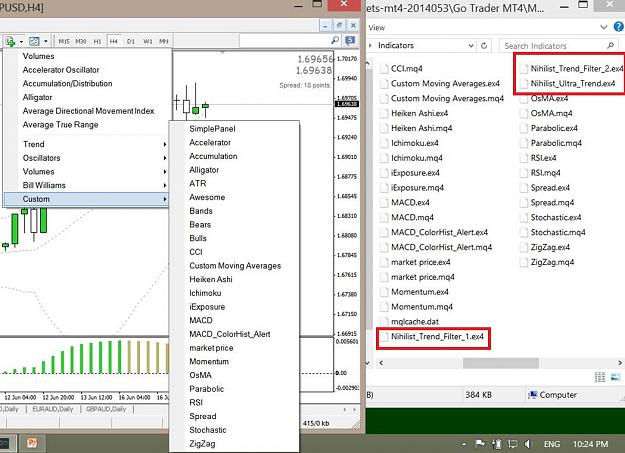Select the mqlcache.dat file

coord(410,321)
